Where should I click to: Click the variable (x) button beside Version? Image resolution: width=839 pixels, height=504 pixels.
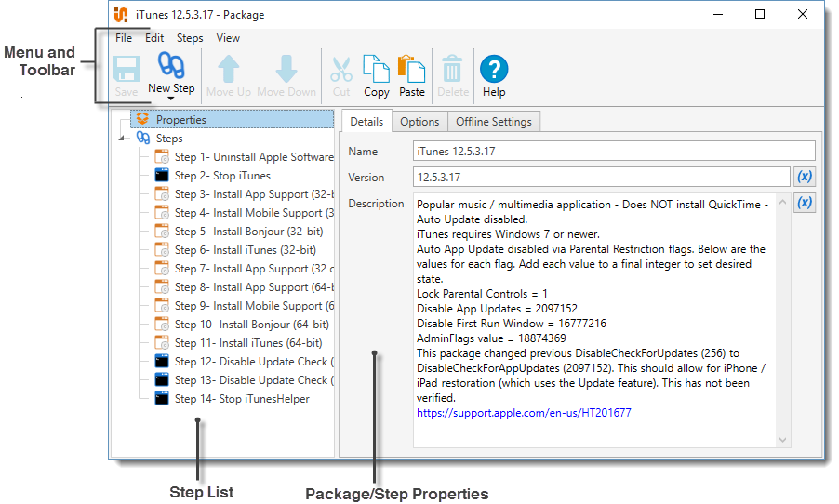click(805, 177)
